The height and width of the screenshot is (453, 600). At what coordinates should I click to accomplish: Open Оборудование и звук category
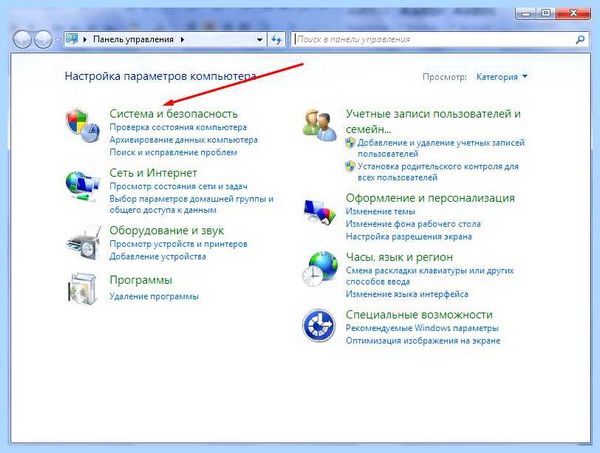(166, 230)
